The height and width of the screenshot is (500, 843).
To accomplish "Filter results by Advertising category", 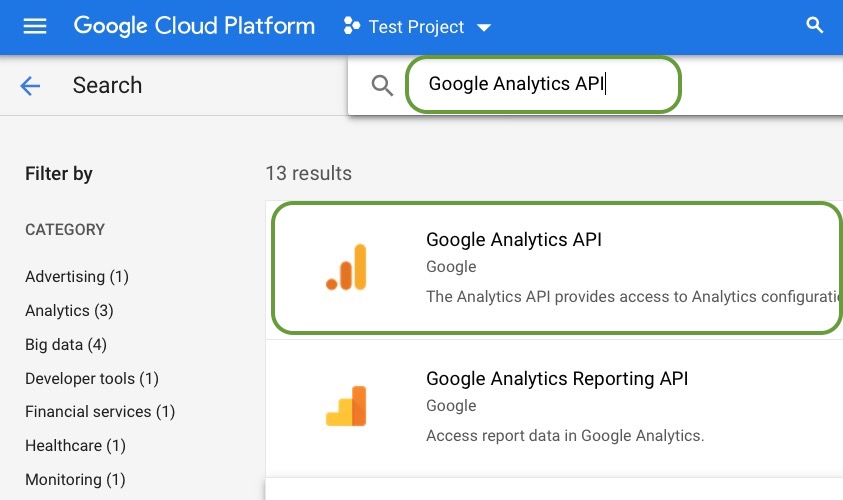I will coord(77,277).
